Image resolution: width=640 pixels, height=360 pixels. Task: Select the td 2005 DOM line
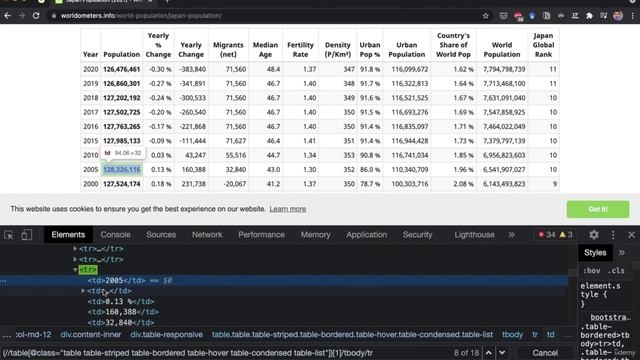coord(284,280)
